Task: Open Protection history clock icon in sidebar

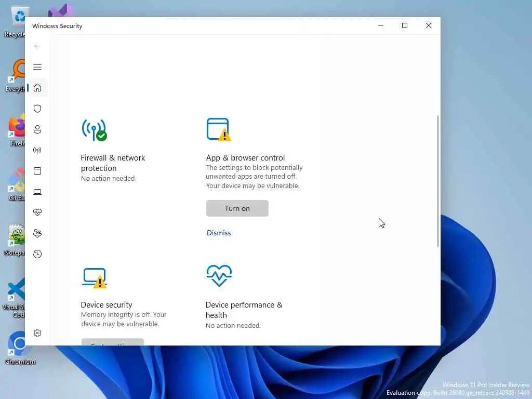Action: 37,254
